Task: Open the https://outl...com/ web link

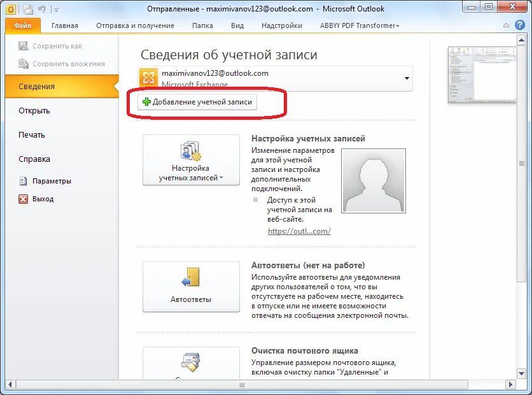Action: (x=299, y=231)
